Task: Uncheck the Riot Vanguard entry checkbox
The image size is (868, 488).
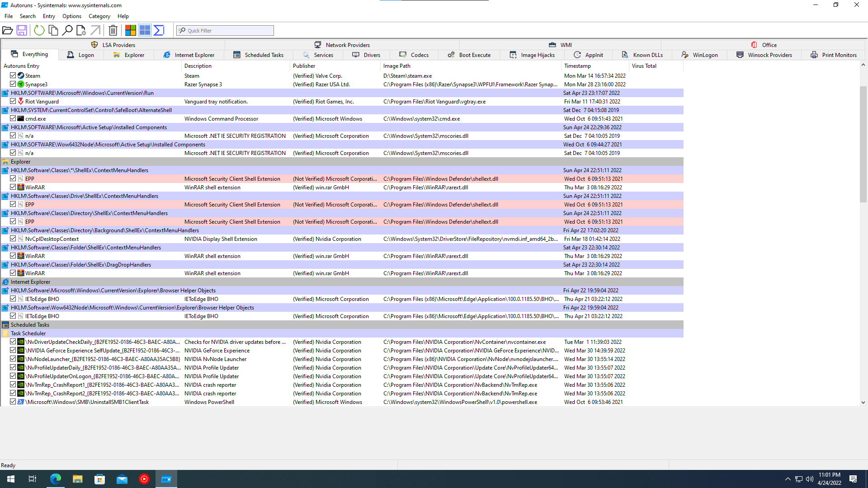Action: pyautogui.click(x=13, y=101)
